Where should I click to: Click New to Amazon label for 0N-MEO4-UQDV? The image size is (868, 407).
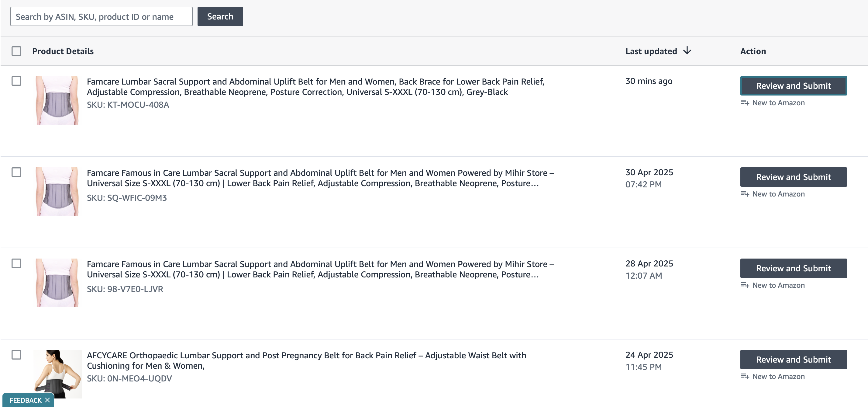pos(778,377)
